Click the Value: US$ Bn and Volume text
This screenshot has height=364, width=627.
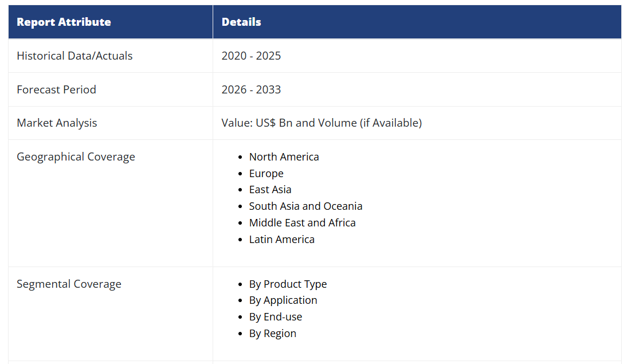click(322, 123)
